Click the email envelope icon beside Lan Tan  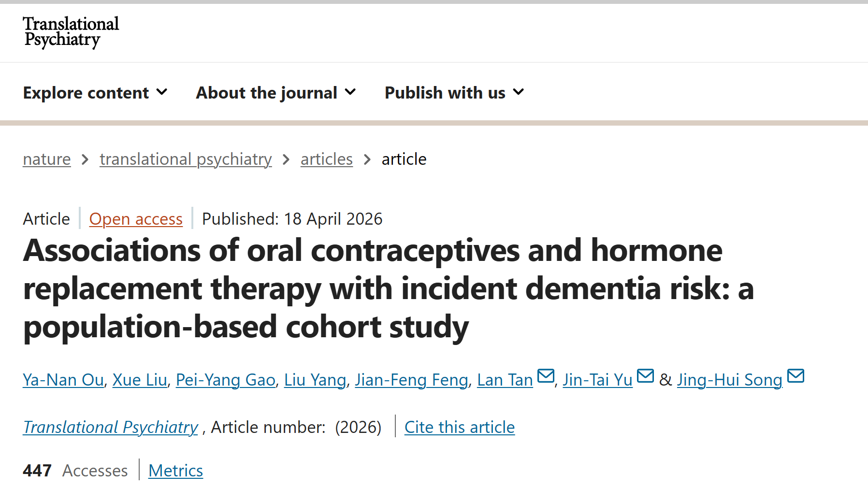point(546,375)
